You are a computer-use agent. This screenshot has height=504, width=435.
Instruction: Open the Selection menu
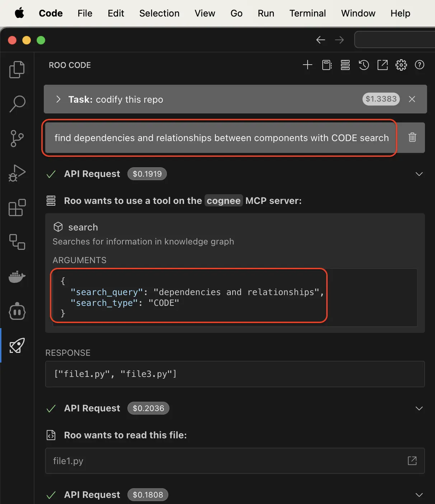(x=159, y=13)
